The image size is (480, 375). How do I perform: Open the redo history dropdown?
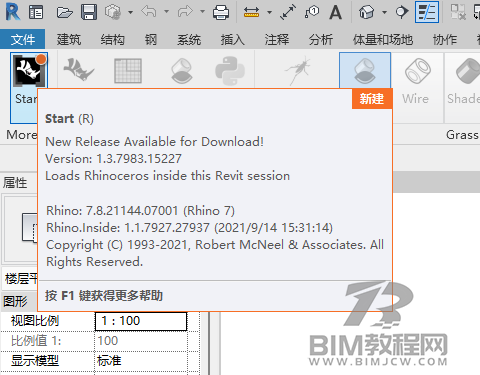tap(202, 12)
